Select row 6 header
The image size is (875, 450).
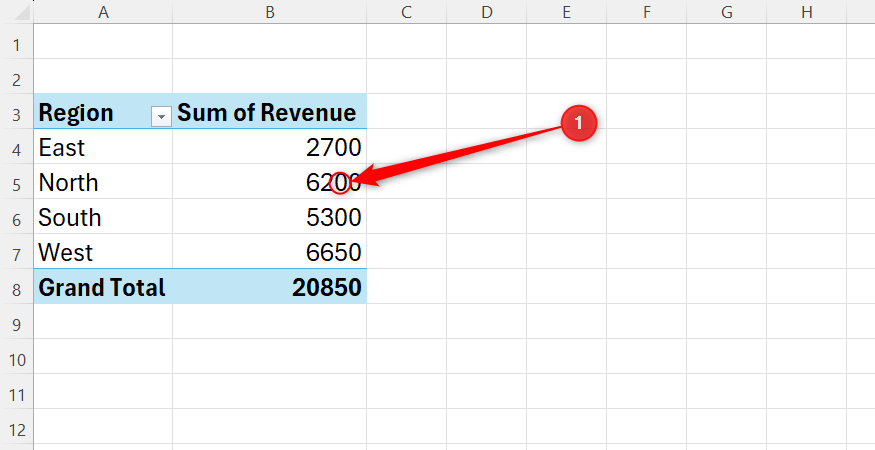(17, 217)
